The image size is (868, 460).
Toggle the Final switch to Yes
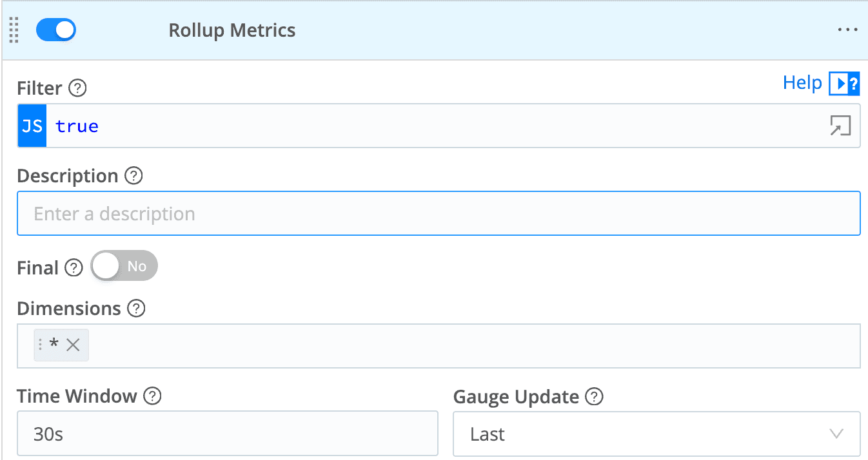click(124, 266)
